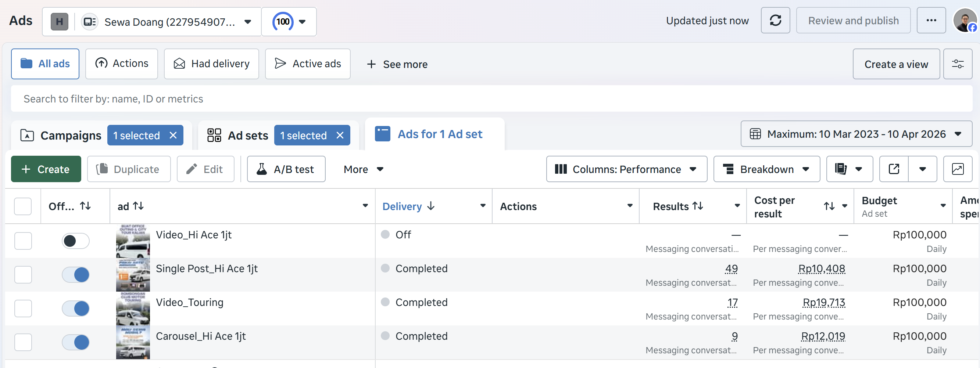The image size is (980, 368).
Task: Click the export report icon
Action: [x=893, y=169]
